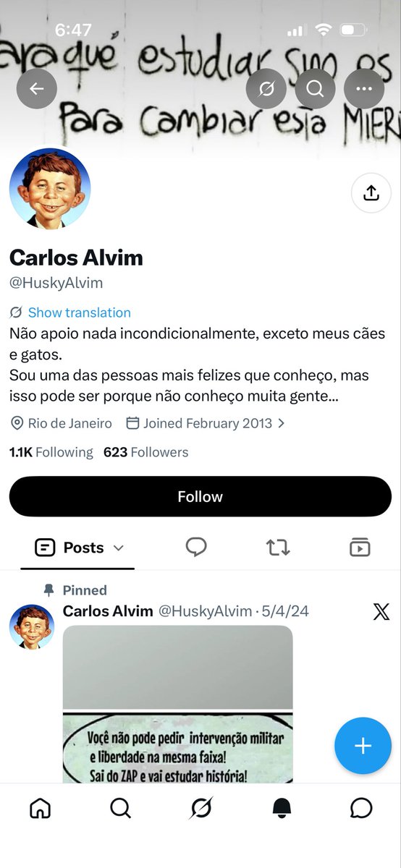This screenshot has width=401, height=868.
Task: Open Search in bottom navigation bar
Action: pos(121,808)
